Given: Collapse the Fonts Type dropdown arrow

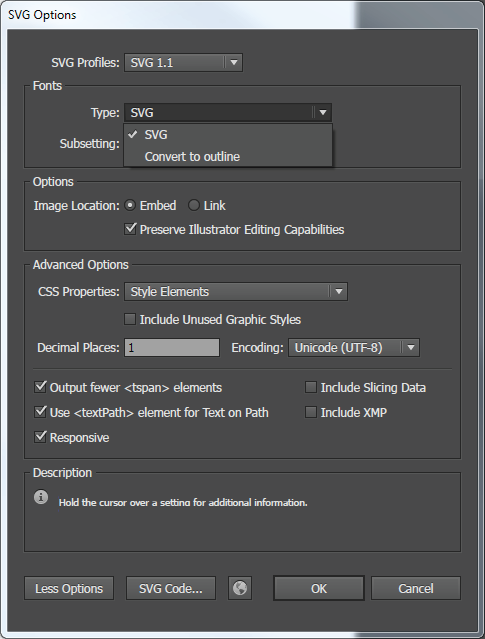Looking at the screenshot, I should point(323,112).
